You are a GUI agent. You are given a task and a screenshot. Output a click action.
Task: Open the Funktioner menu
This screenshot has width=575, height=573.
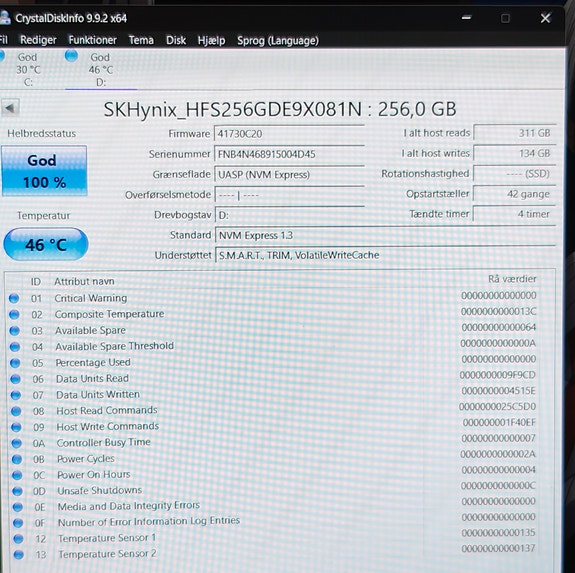pos(92,40)
